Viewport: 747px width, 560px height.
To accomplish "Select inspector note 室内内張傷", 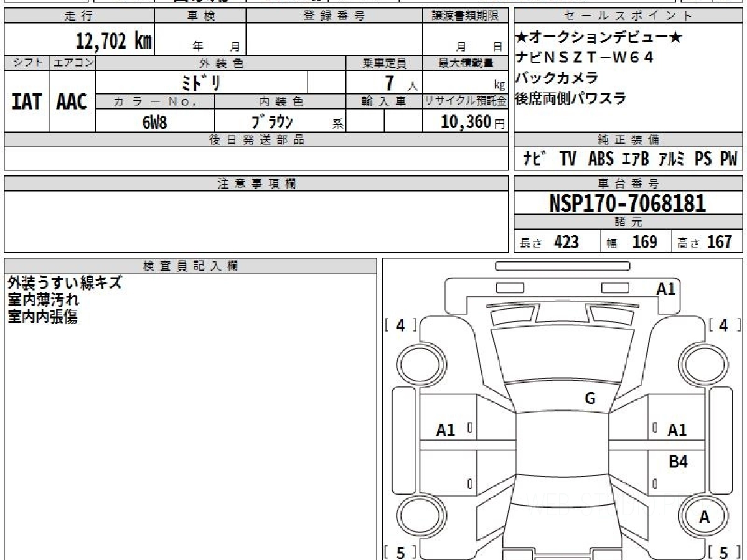I will (42, 316).
